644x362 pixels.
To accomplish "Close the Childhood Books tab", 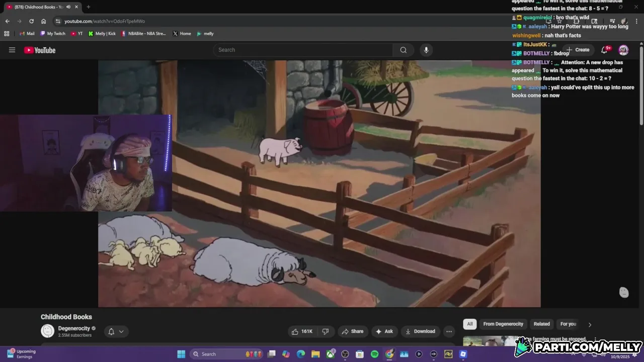I will click(76, 7).
